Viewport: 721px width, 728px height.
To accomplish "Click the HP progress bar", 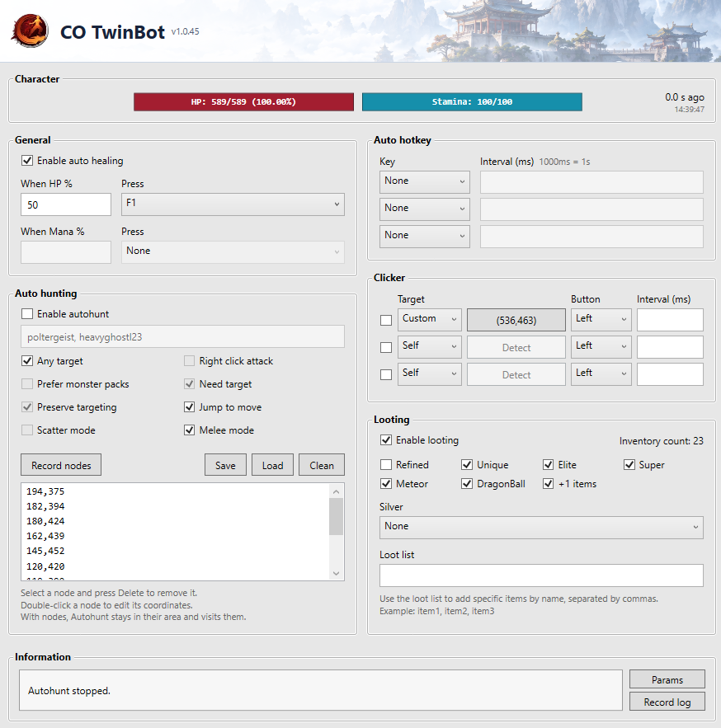I will (243, 101).
